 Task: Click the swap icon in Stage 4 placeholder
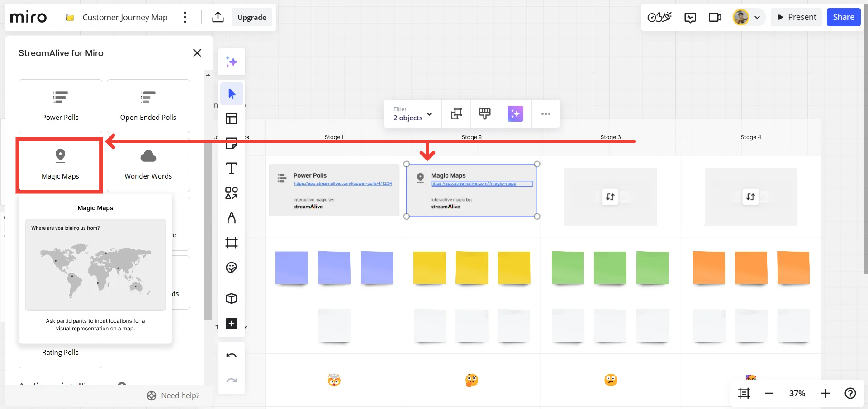click(750, 197)
